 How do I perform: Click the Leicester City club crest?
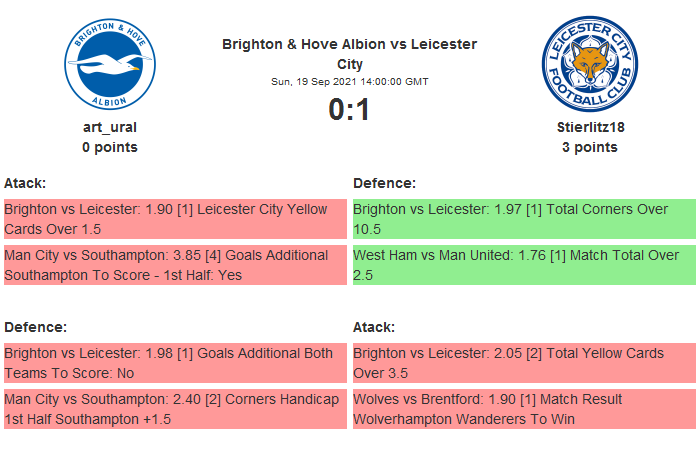589,66
